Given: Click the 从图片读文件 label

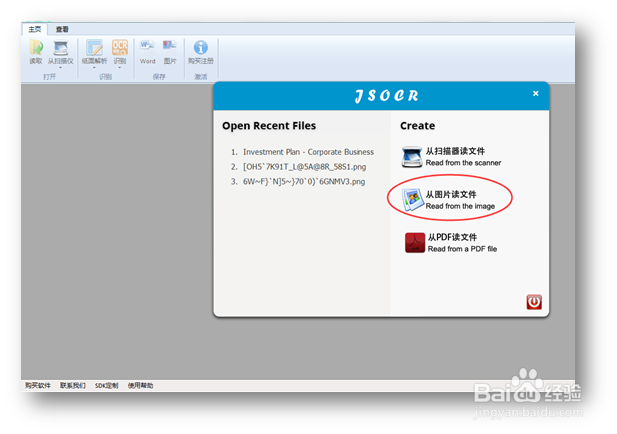Looking at the screenshot, I should coord(451,194).
